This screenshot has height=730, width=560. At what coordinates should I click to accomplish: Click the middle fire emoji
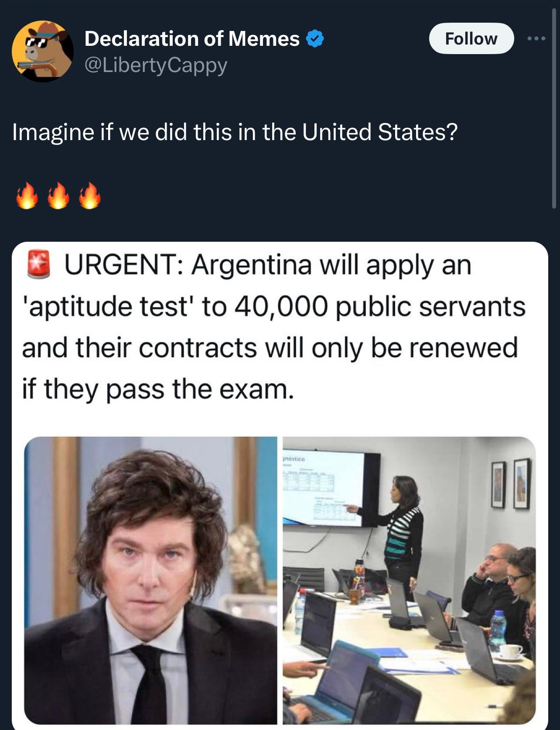point(58,196)
